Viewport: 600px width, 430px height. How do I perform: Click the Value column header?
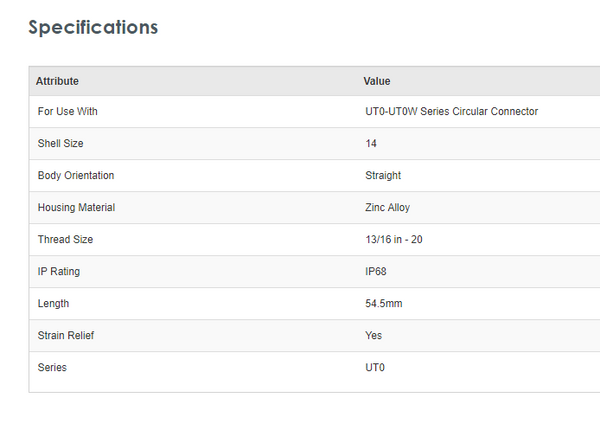(x=377, y=81)
